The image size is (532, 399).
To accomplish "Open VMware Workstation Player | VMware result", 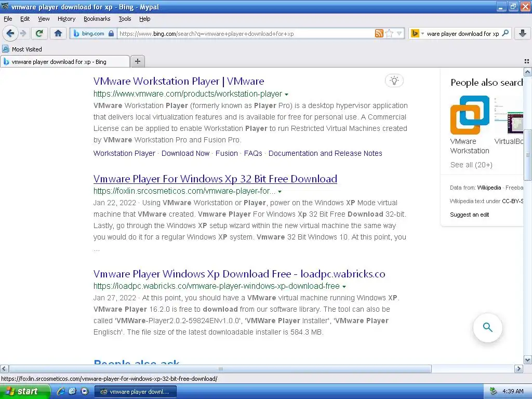I will point(179,81).
